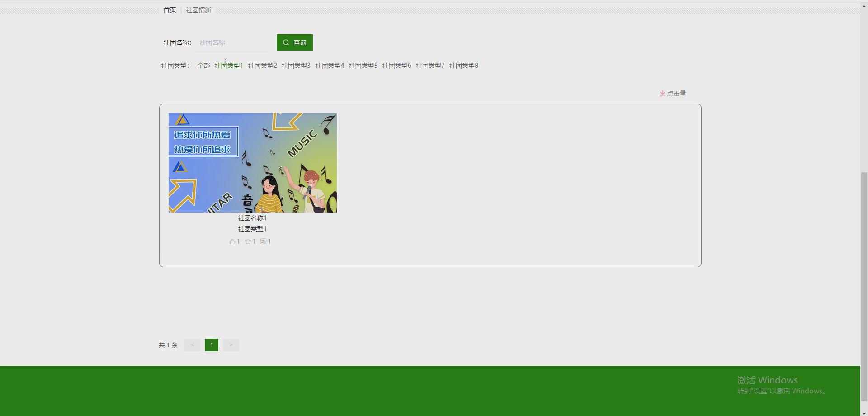Filter by 社团类型2
Image resolution: width=868 pixels, height=416 pixels.
point(262,66)
